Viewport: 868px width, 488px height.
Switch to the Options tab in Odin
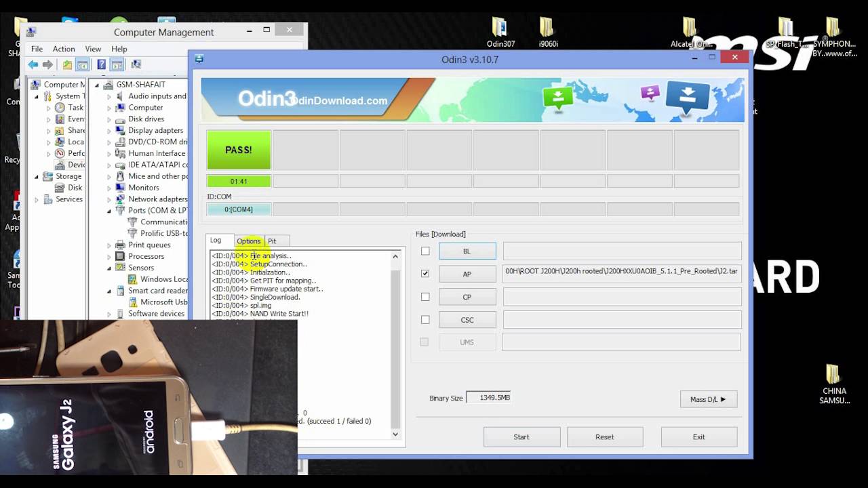point(249,241)
